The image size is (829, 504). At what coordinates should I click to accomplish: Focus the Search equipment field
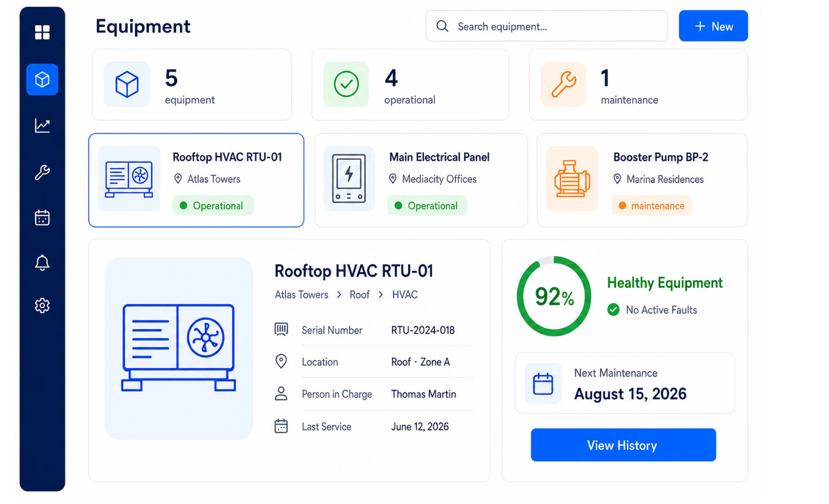546,26
